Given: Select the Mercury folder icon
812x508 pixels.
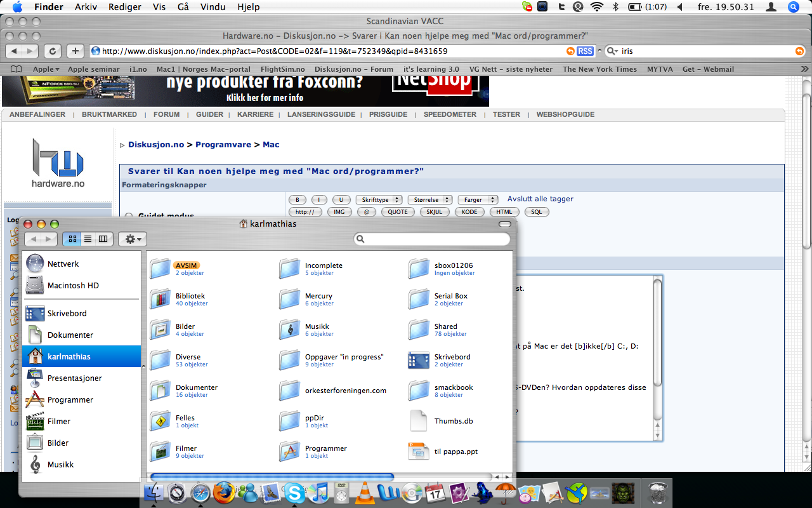Looking at the screenshot, I should pyautogui.click(x=290, y=299).
